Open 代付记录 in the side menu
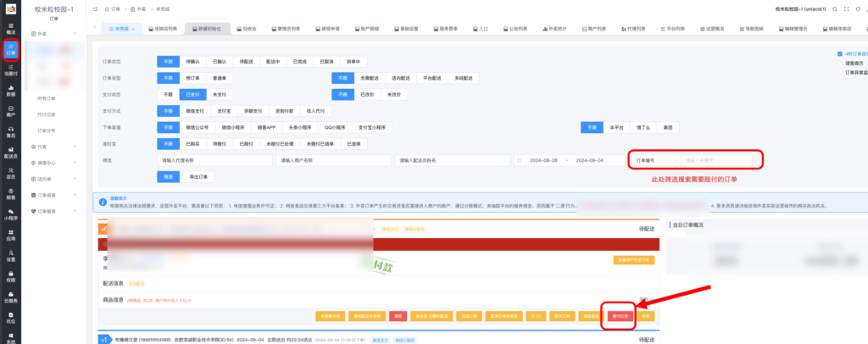Screen dimensions: 868x344 47,114
